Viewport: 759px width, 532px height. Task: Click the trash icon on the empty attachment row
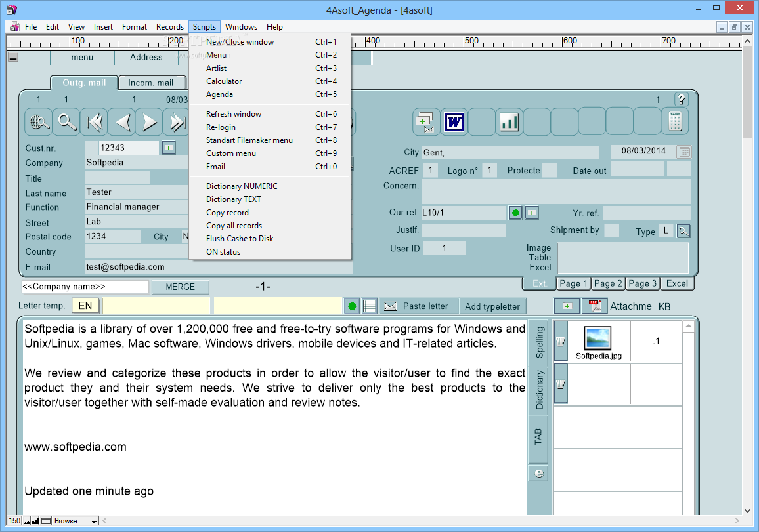[561, 384]
